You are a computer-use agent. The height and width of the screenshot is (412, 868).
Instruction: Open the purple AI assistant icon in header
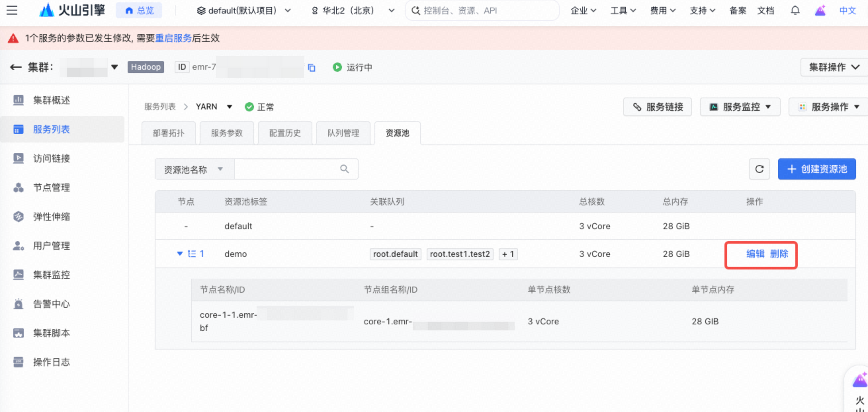click(820, 11)
